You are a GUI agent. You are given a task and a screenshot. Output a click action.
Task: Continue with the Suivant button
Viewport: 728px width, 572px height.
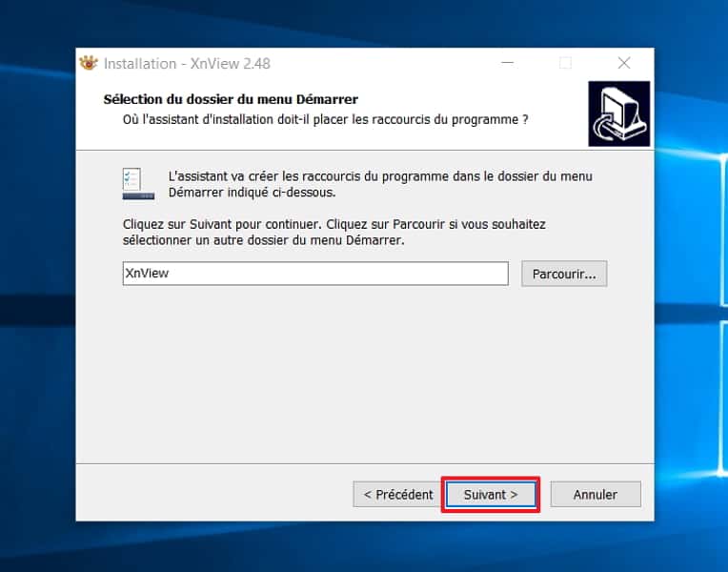491,495
